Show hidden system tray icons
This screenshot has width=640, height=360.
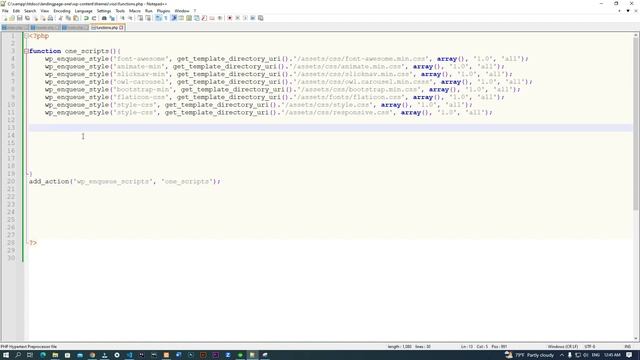pos(562,355)
